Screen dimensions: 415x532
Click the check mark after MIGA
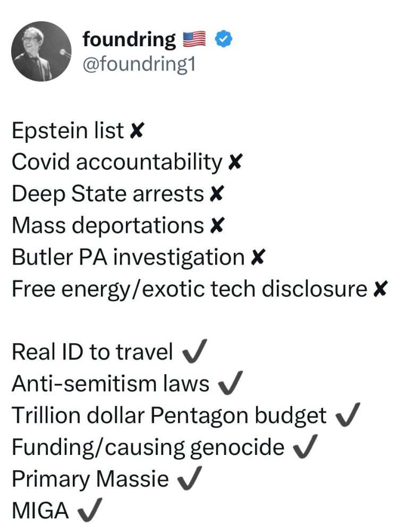(89, 511)
